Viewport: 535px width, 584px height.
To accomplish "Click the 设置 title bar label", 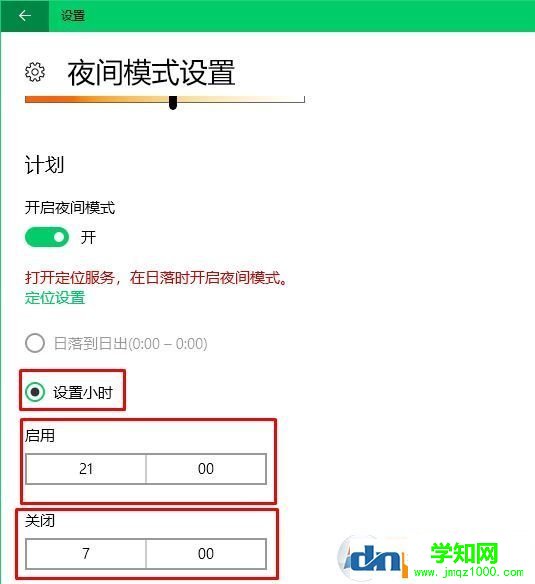I will point(73,16).
